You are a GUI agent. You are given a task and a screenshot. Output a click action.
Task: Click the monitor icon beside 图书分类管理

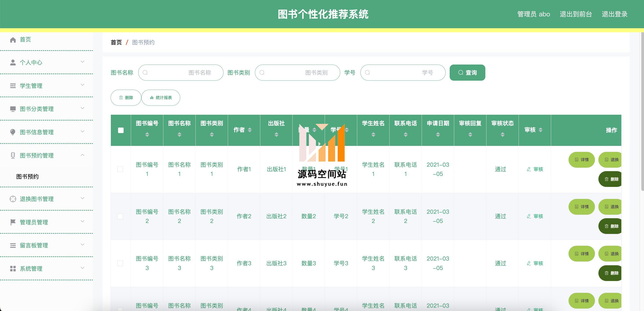point(13,109)
